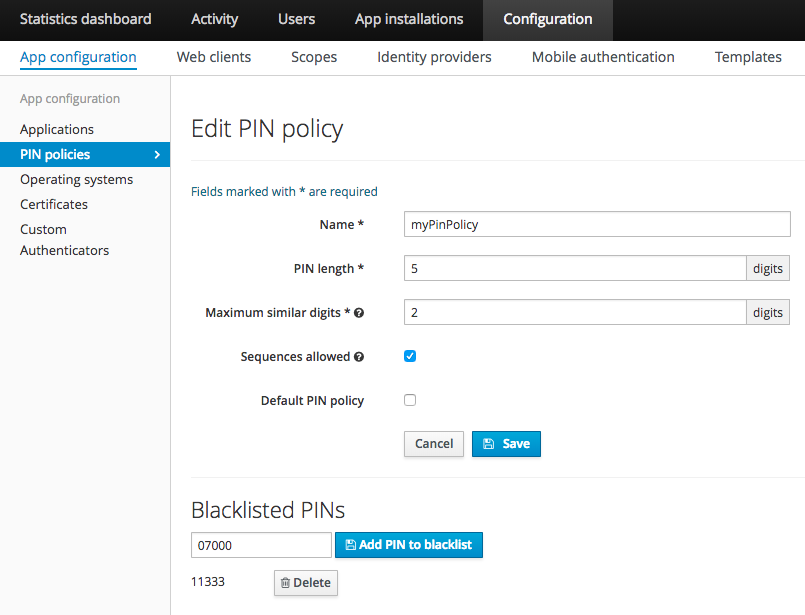Viewport: 805px width, 615px height.
Task: Open the Activity dashboard
Action: 214,19
